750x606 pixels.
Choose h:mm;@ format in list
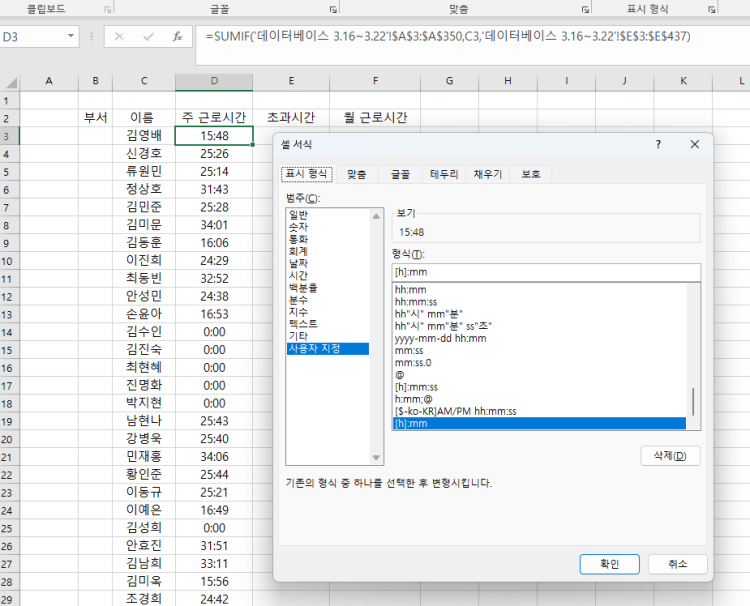[540, 399]
